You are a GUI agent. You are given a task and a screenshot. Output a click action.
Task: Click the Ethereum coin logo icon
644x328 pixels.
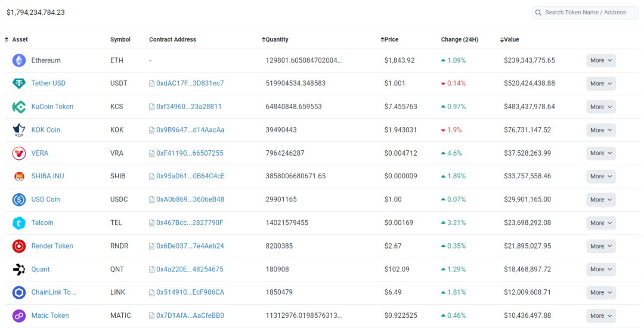pos(19,60)
